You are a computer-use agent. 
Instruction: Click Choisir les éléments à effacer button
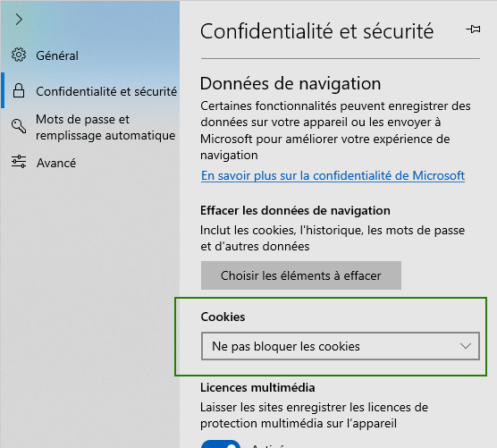coord(301,275)
